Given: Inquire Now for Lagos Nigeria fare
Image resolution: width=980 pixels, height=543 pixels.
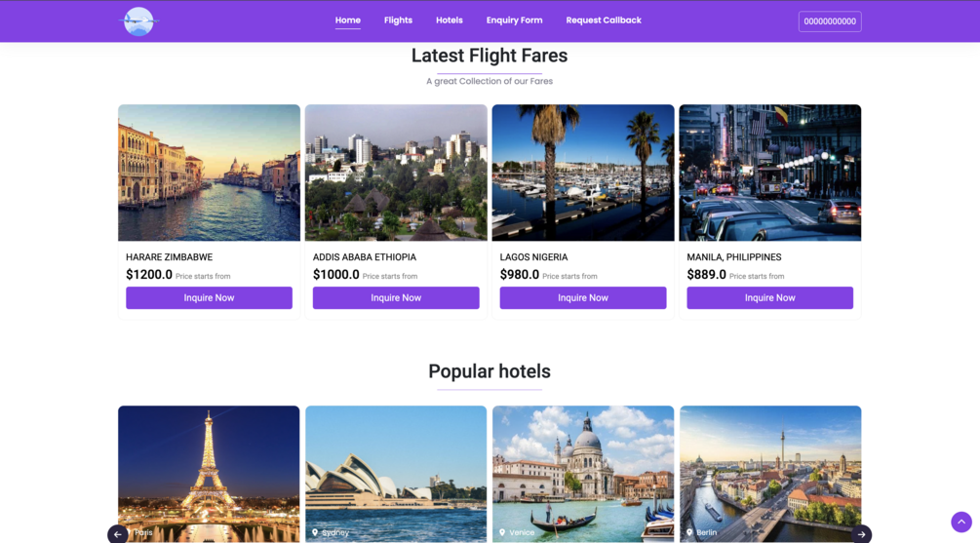Looking at the screenshot, I should tap(582, 297).
